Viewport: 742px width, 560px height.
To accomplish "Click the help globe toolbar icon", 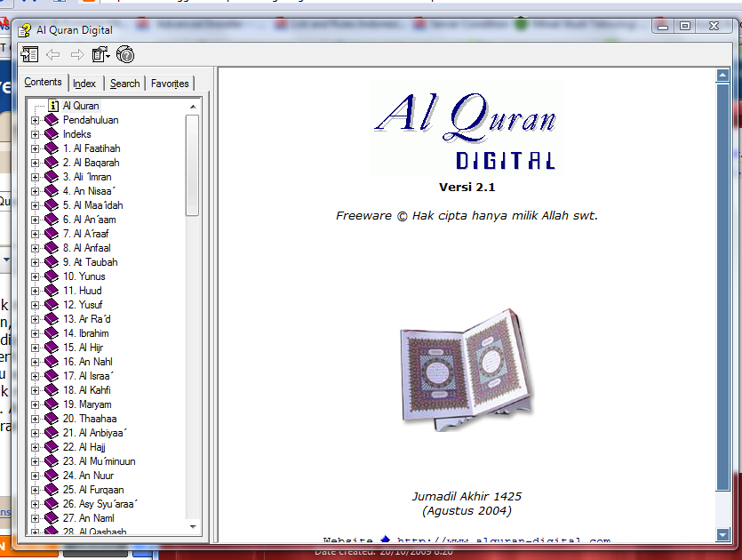I will (x=125, y=54).
